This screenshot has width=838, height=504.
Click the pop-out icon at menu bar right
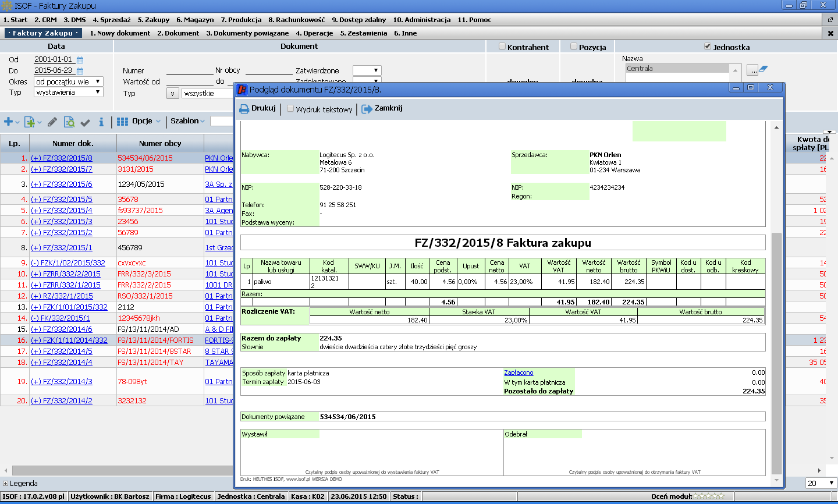(x=830, y=20)
